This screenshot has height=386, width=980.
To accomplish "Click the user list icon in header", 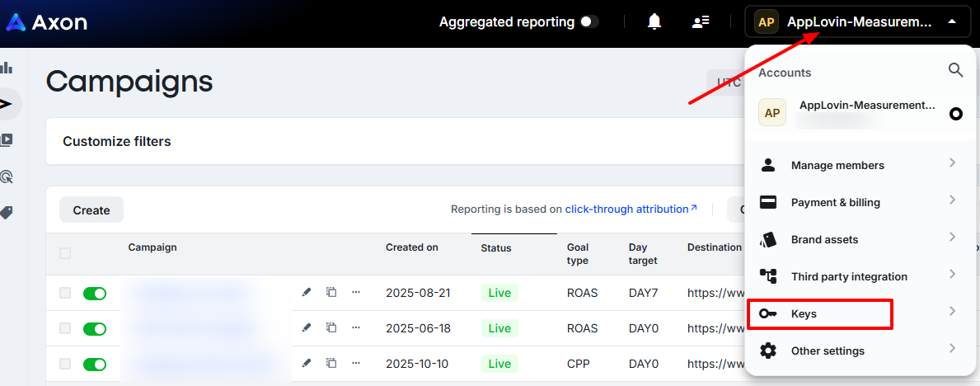I will pyautogui.click(x=700, y=22).
